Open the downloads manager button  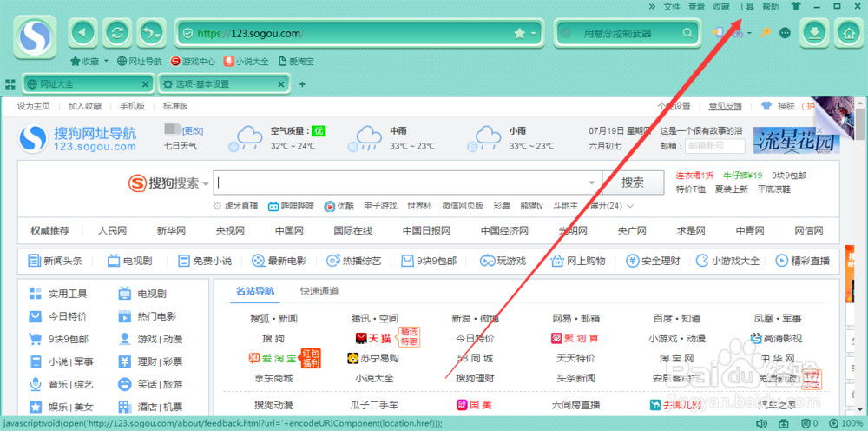(814, 33)
